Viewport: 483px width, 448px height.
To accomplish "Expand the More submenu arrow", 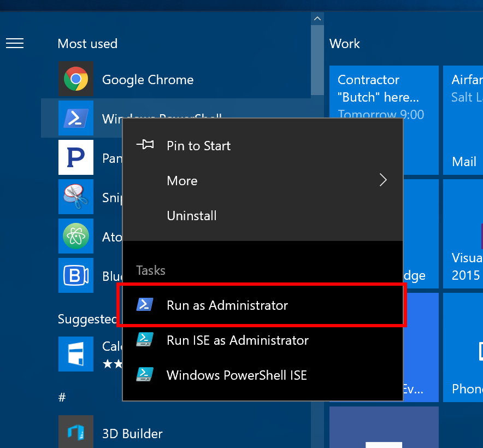I will [x=383, y=180].
